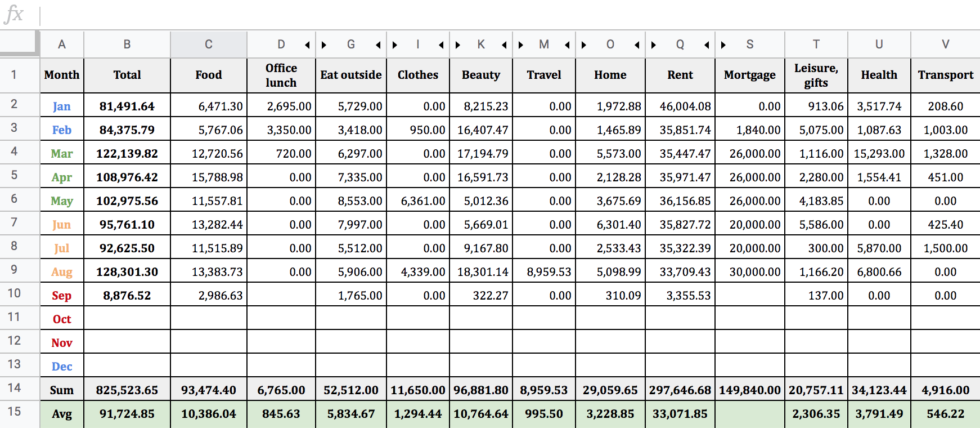
Task: Click the 'Food' header cell
Action: 209,75
